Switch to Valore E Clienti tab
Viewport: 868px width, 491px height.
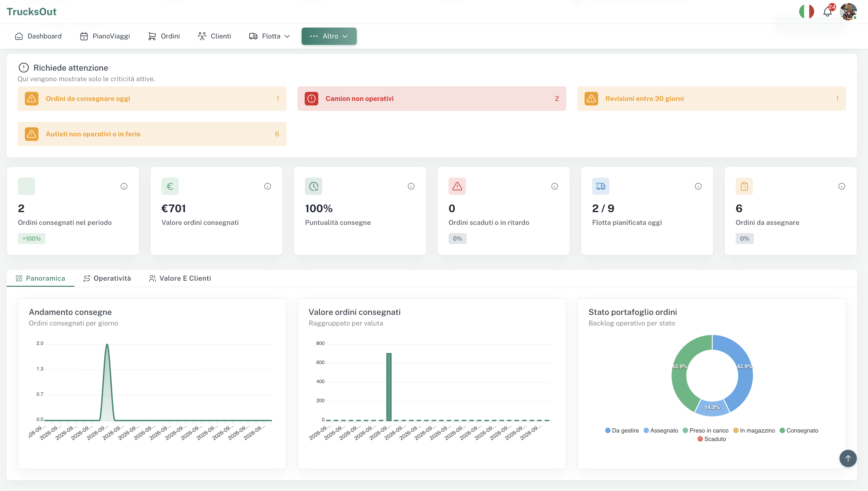pyautogui.click(x=180, y=278)
